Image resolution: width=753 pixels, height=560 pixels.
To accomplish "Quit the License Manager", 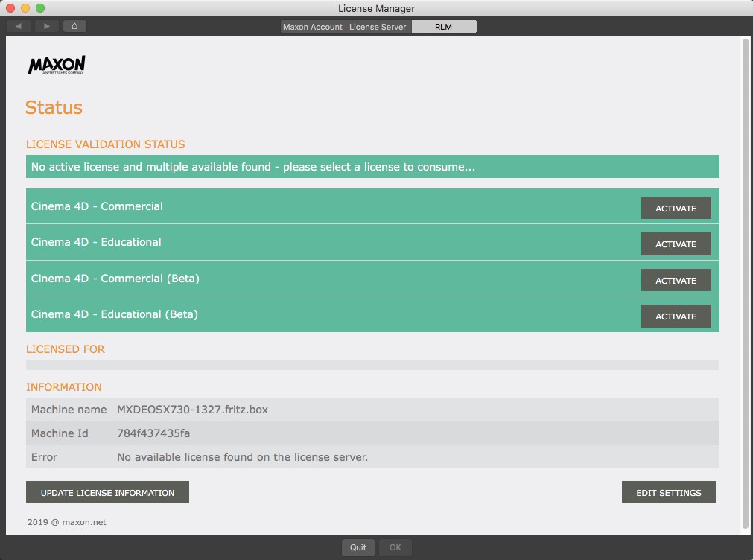I will click(358, 547).
